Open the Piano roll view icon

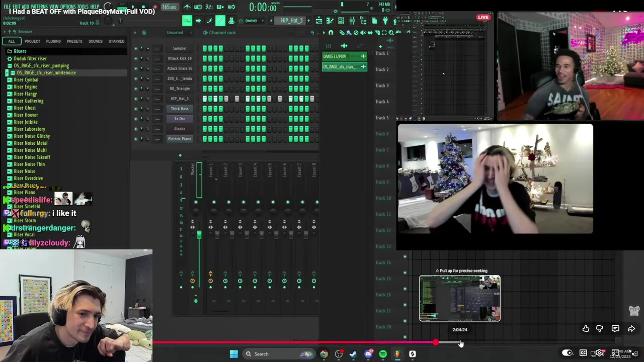[330, 21]
